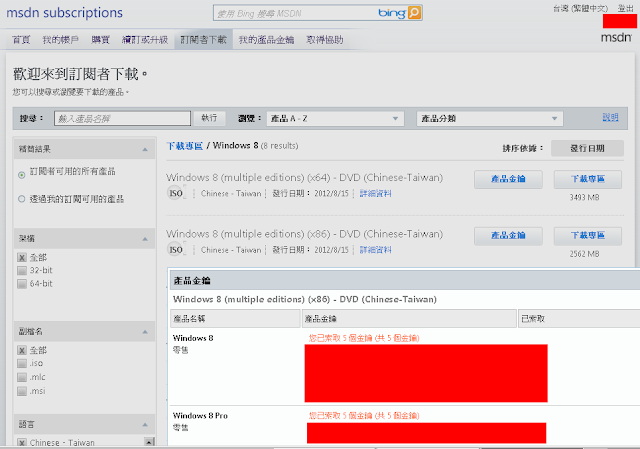Click 產品金鑰 button for x64 DVD
The height and width of the screenshot is (449, 640).
(508, 179)
